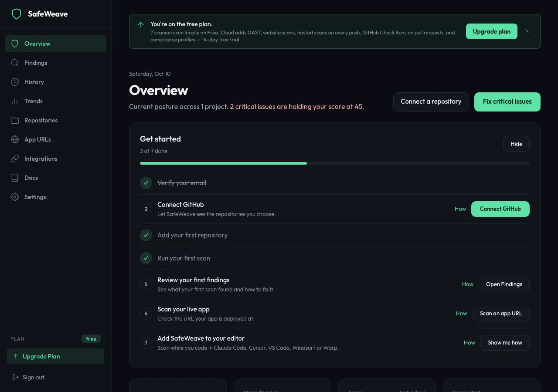Image resolution: width=558 pixels, height=392 pixels.
Task: Click the arrow icon in Upgrade Plan sidebar button
Action: [16, 356]
